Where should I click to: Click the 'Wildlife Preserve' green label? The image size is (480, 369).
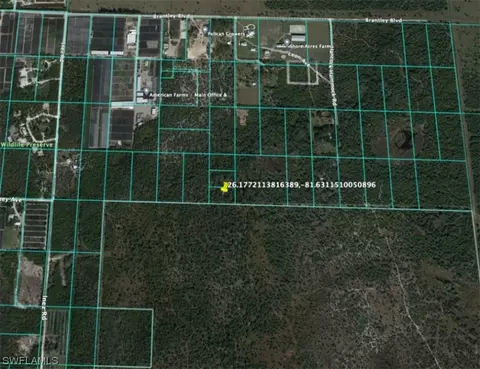27,145
